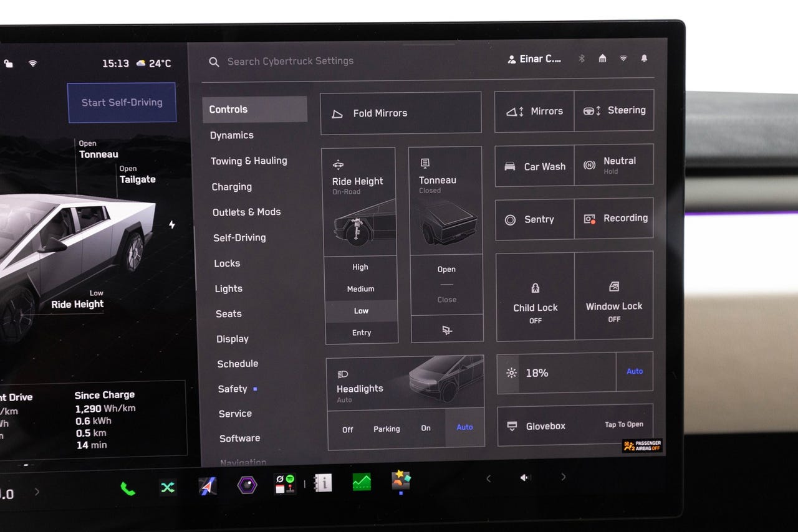798x532 pixels.
Task: Open the Locks menu item
Action: pos(227,264)
